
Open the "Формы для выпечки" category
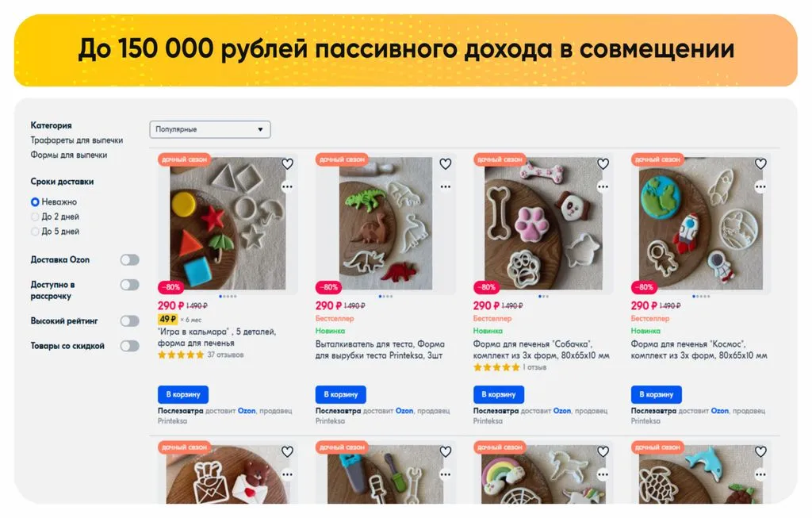pos(69,155)
